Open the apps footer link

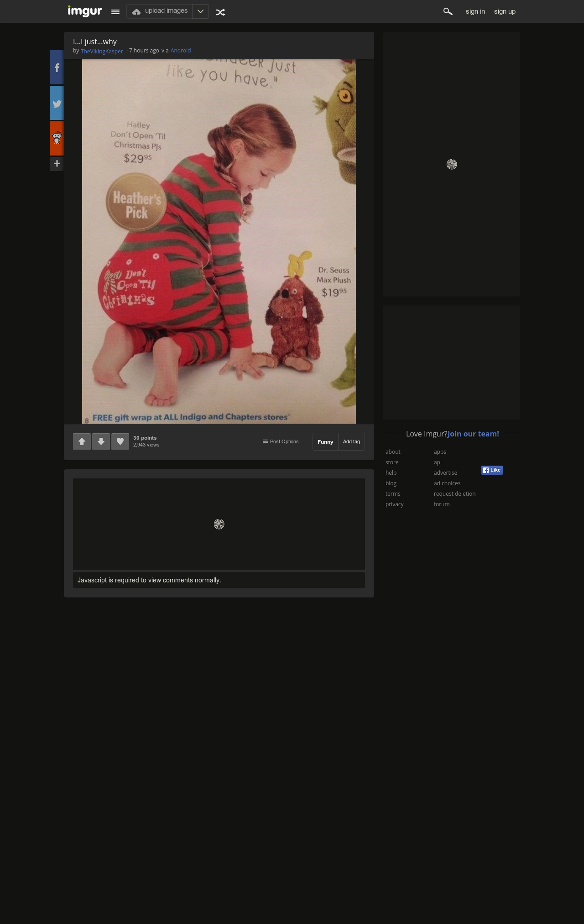(x=440, y=452)
